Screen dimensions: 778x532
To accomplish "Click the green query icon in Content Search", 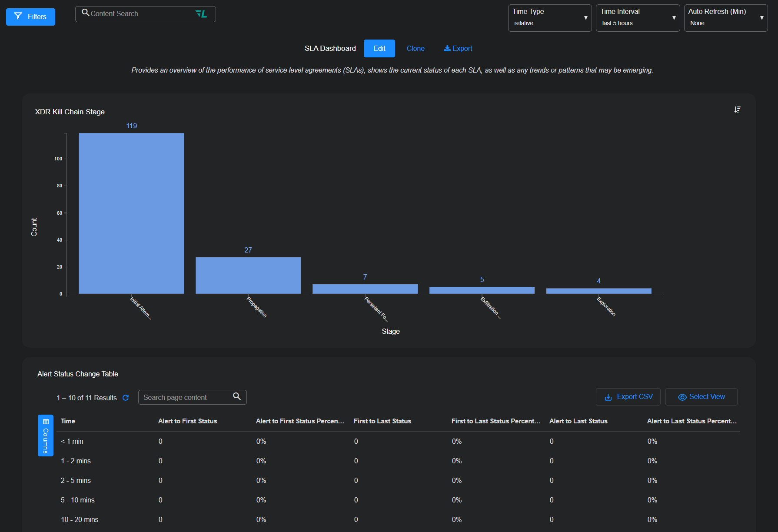I will point(201,14).
